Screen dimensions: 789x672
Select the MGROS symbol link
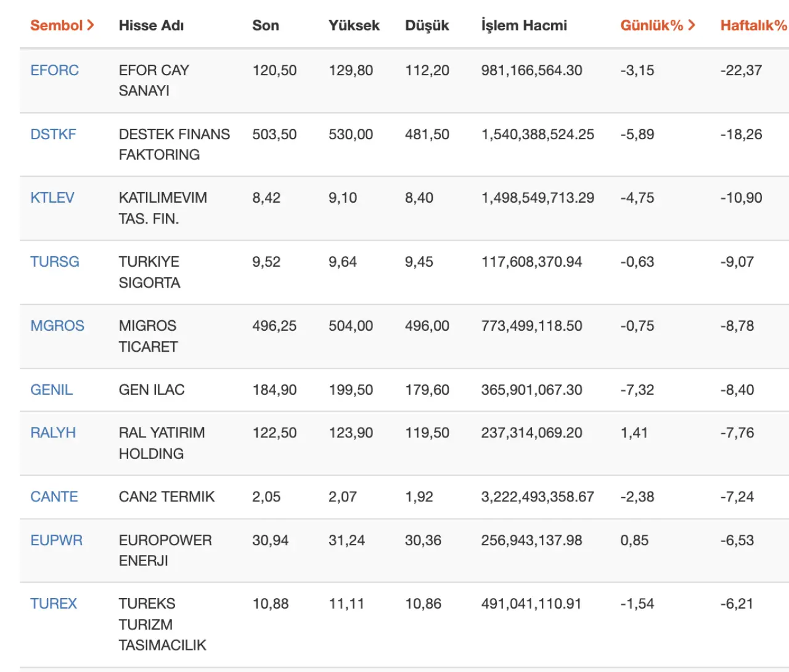click(x=57, y=326)
